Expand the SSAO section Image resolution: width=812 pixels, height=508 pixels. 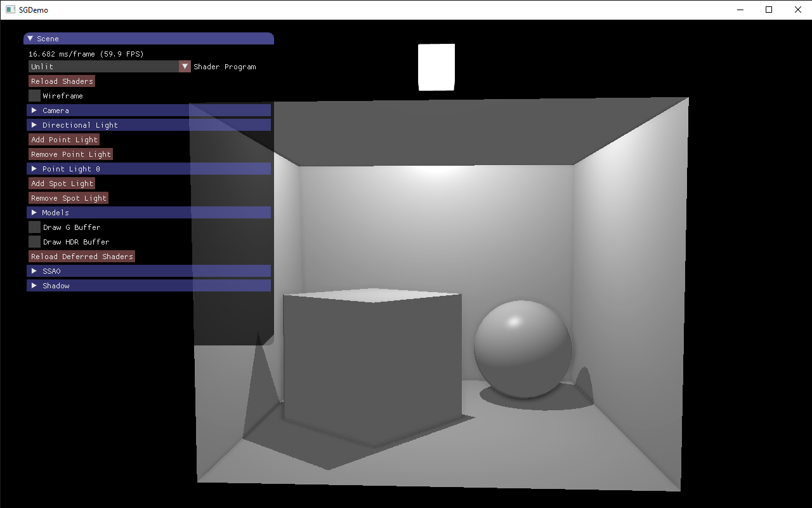pos(148,271)
